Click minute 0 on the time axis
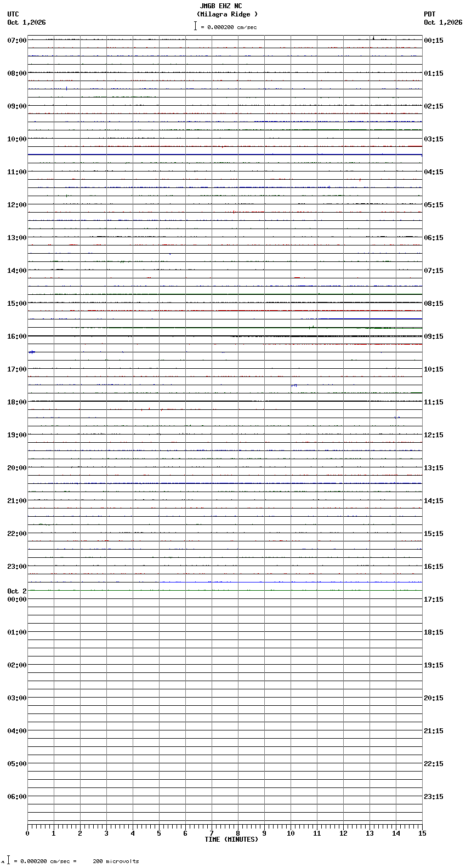The height and width of the screenshot is (868, 466). [27, 833]
